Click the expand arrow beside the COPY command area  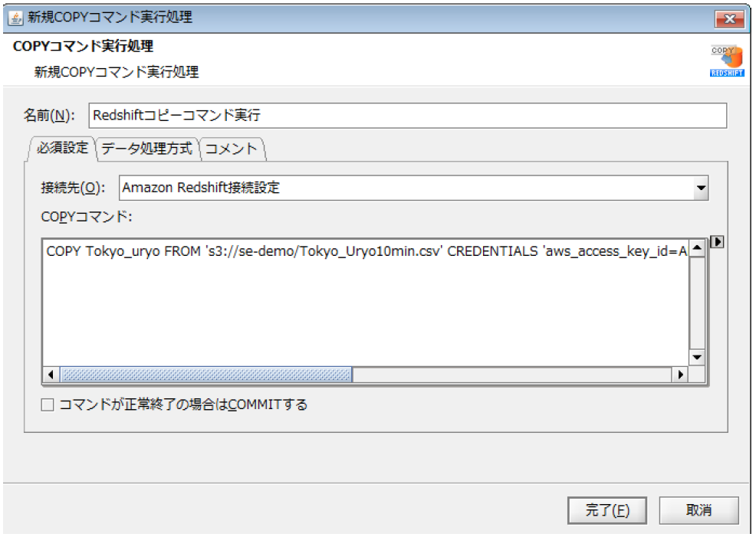point(716,240)
